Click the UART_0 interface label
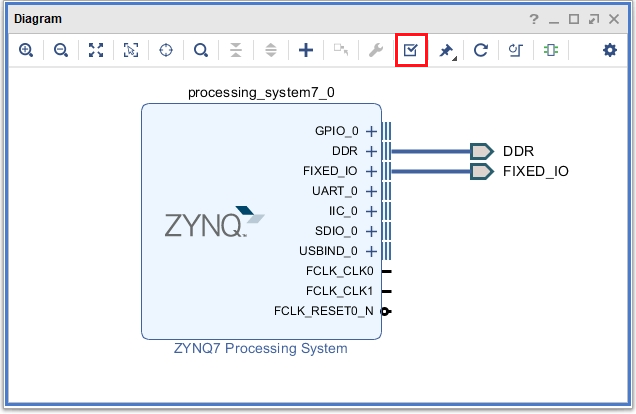 335,191
